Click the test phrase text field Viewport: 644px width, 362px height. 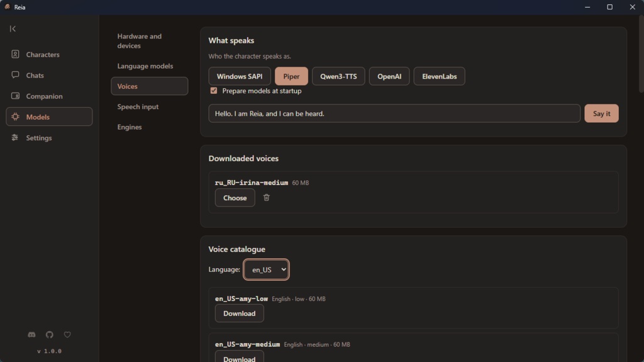(394, 113)
